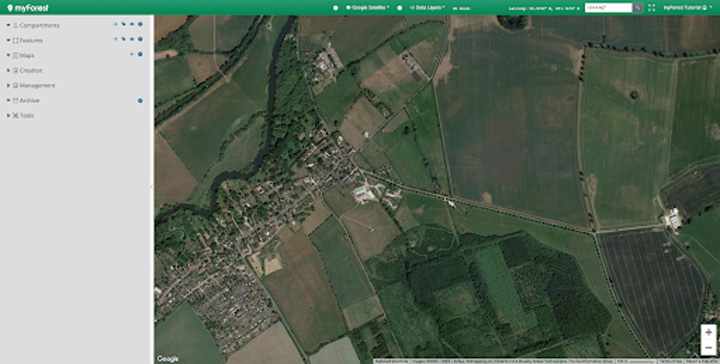Expand the Creation tree section
Viewport: 720px width, 364px height.
tap(8, 71)
